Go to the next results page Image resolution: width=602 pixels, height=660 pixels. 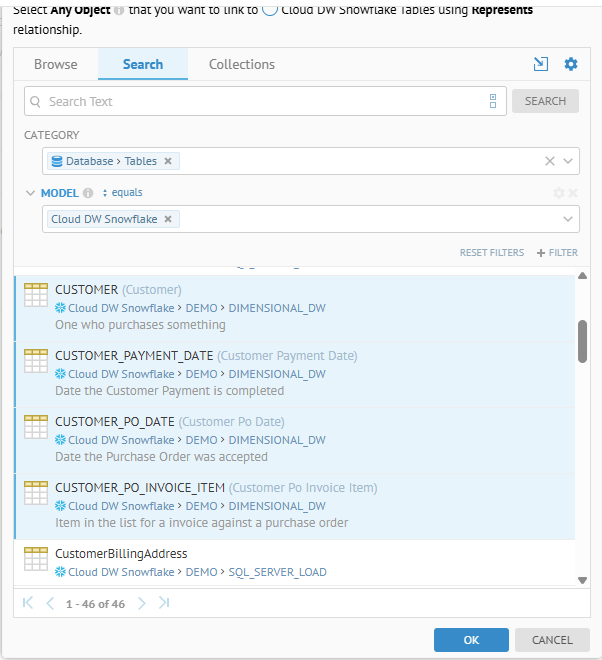[x=142, y=603]
